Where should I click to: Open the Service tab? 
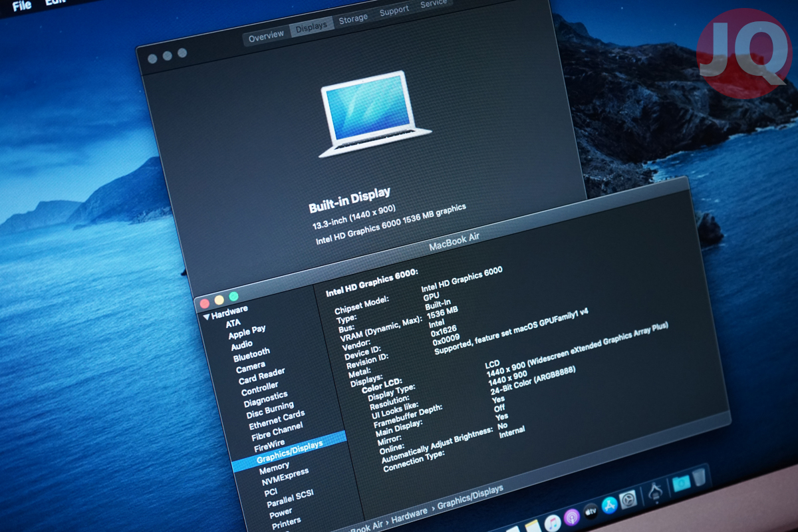click(x=434, y=4)
